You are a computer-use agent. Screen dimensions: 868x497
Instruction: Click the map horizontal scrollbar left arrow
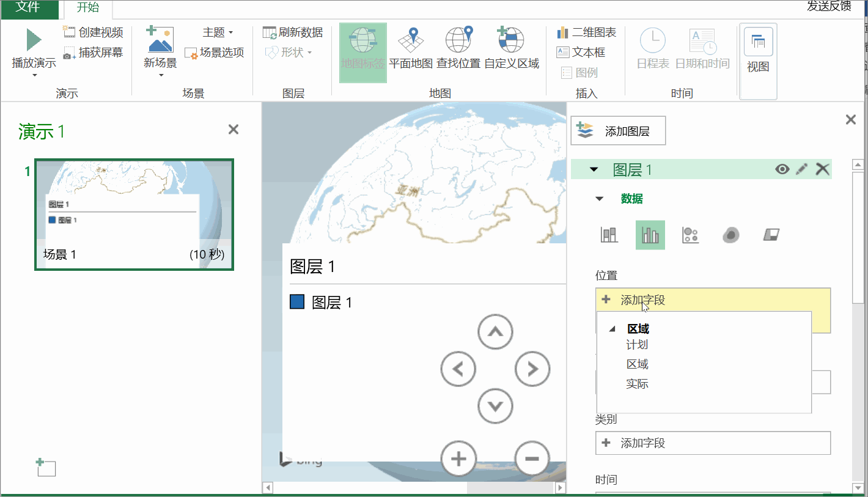(268, 488)
